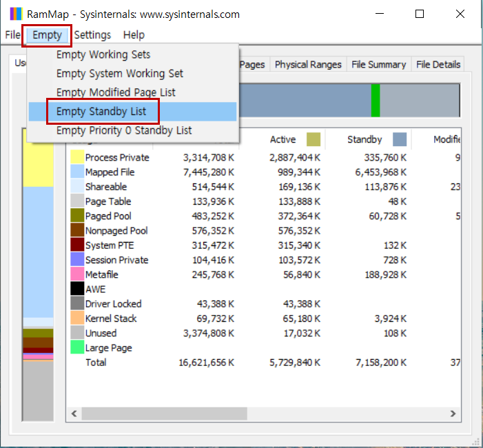Image resolution: width=483 pixels, height=448 pixels.
Task: Select Empty Standby List
Action: (x=132, y=111)
